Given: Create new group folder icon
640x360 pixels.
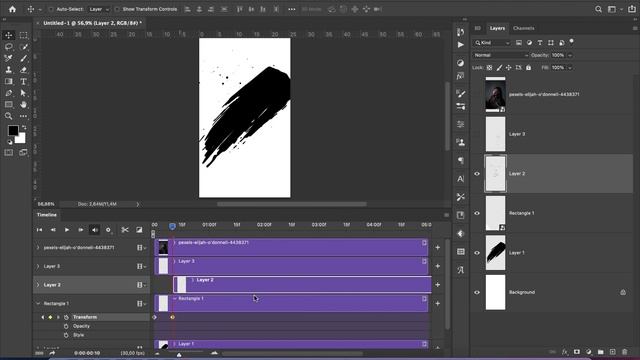Looking at the screenshot, I should point(600,352).
